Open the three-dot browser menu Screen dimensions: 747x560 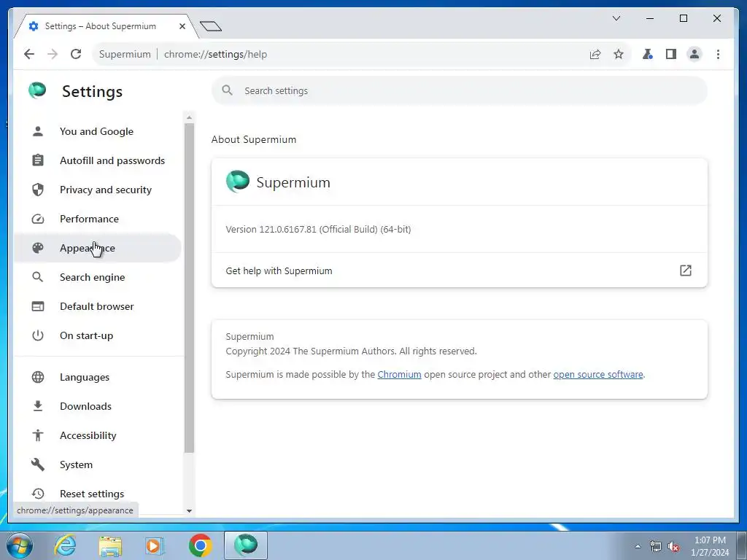tap(718, 54)
